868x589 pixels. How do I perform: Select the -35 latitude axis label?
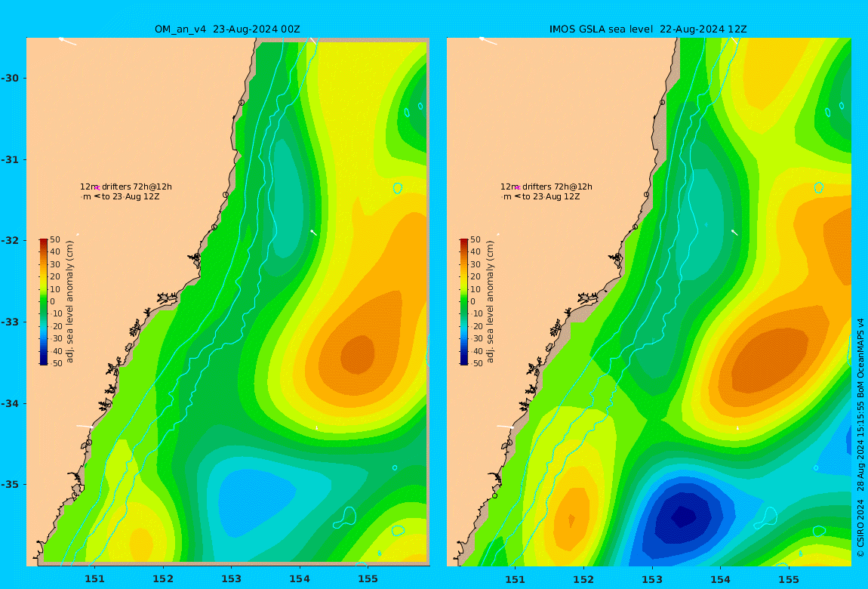tap(10, 484)
